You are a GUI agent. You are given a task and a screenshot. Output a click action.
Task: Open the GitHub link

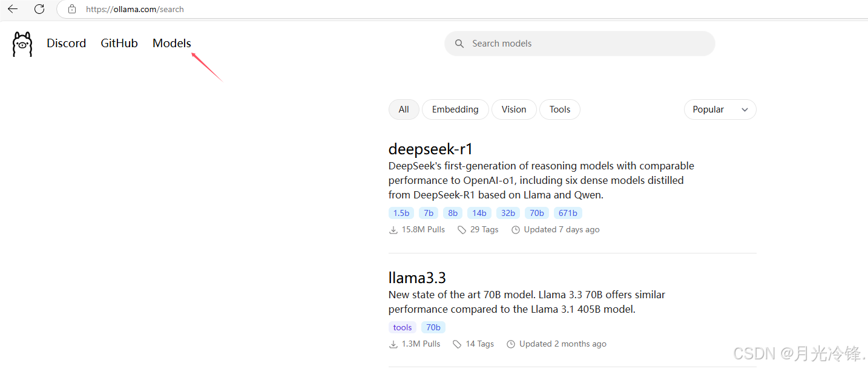pyautogui.click(x=119, y=44)
